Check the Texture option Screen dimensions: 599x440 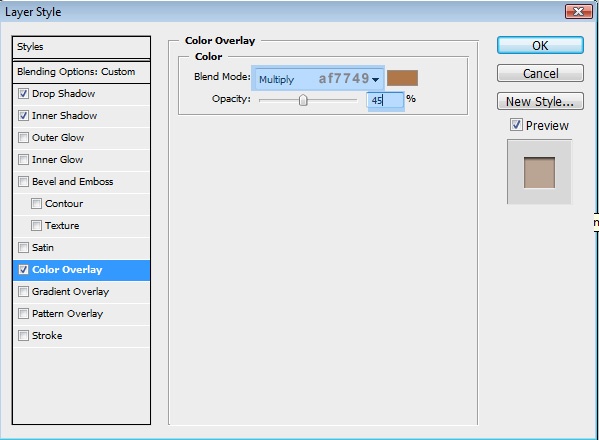pyautogui.click(x=36, y=225)
